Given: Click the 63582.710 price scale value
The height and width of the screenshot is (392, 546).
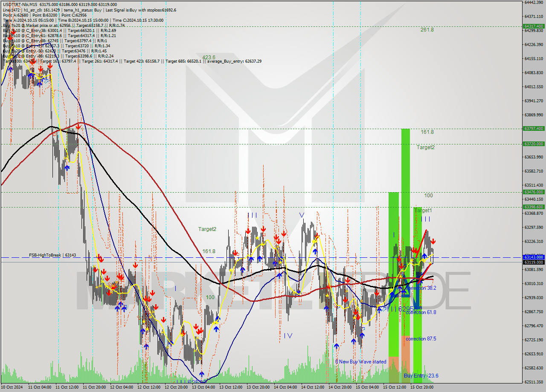Looking at the screenshot, I should (533, 171).
